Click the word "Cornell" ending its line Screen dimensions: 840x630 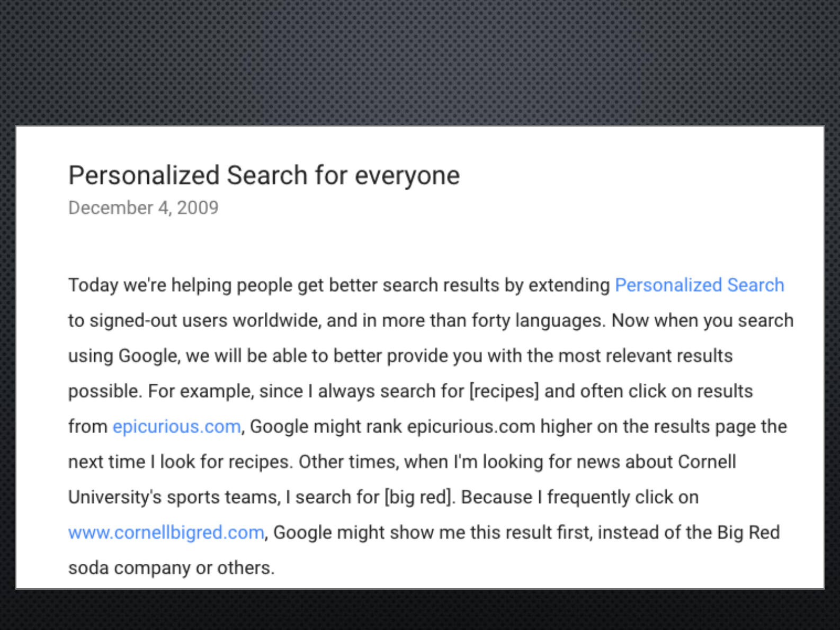point(707,462)
